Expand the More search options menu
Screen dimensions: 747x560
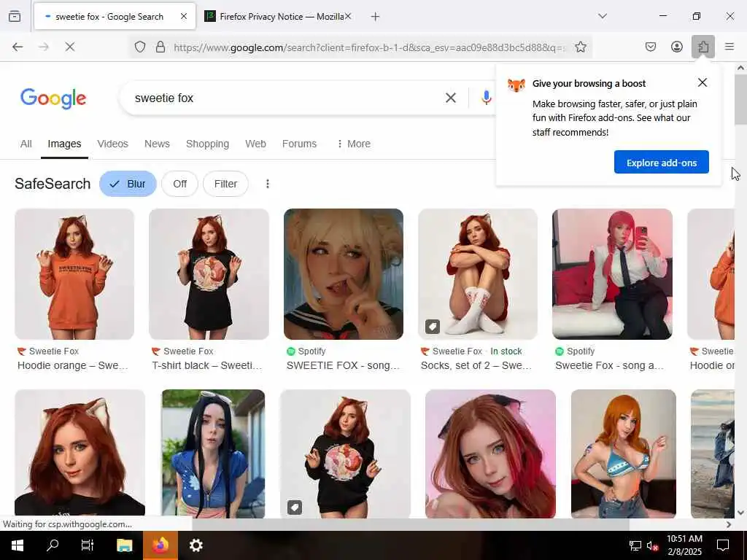tap(354, 144)
